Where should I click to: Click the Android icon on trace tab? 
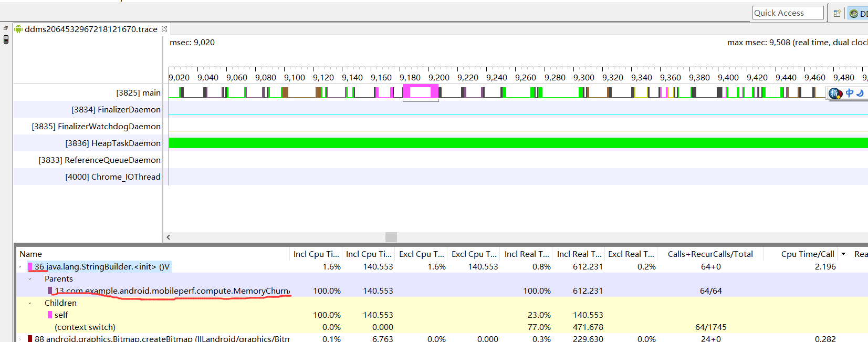(18, 29)
